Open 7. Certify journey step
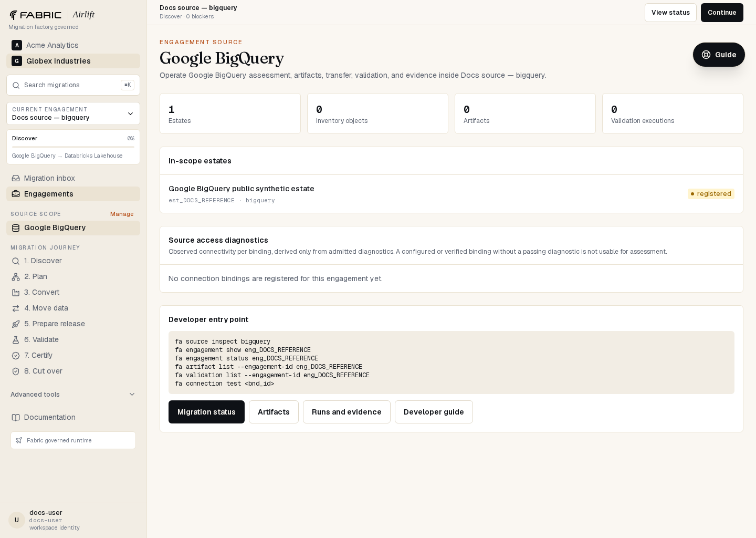 click(x=73, y=355)
